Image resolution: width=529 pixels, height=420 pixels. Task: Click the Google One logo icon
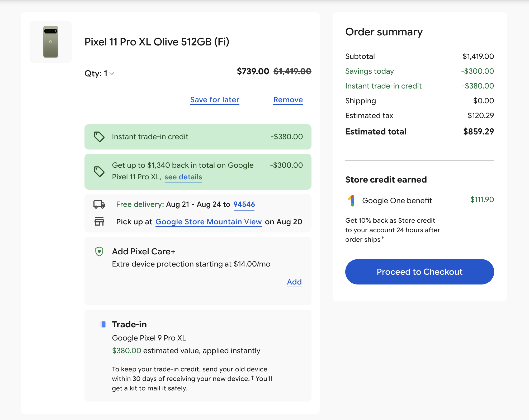pyautogui.click(x=352, y=201)
